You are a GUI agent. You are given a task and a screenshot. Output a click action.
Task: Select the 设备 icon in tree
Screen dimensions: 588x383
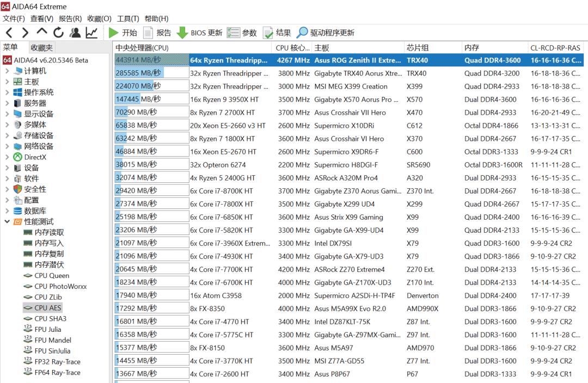click(17, 168)
